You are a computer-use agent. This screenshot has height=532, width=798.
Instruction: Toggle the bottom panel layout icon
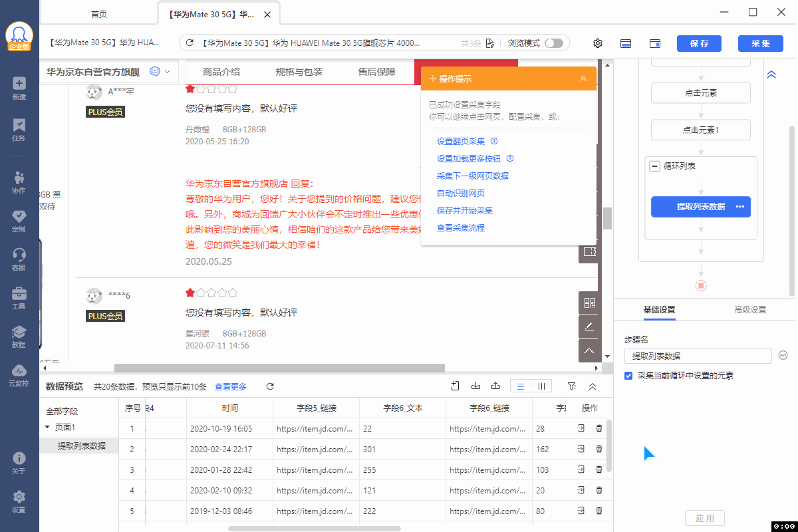click(x=626, y=43)
